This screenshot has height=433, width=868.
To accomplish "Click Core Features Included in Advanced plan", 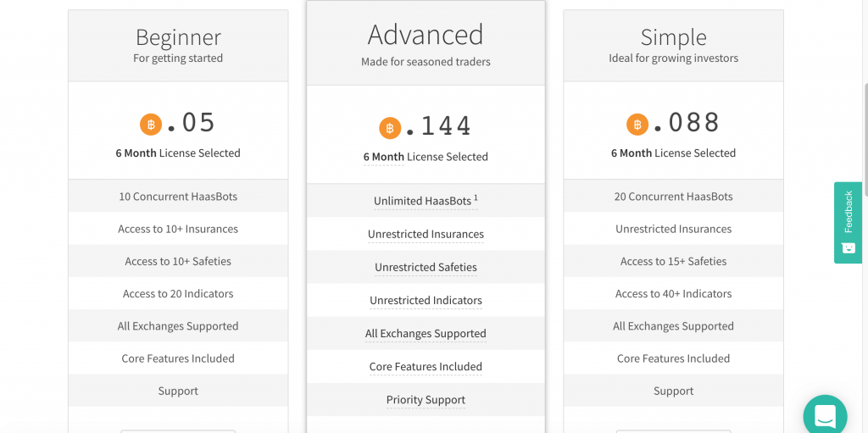I will click(426, 367).
